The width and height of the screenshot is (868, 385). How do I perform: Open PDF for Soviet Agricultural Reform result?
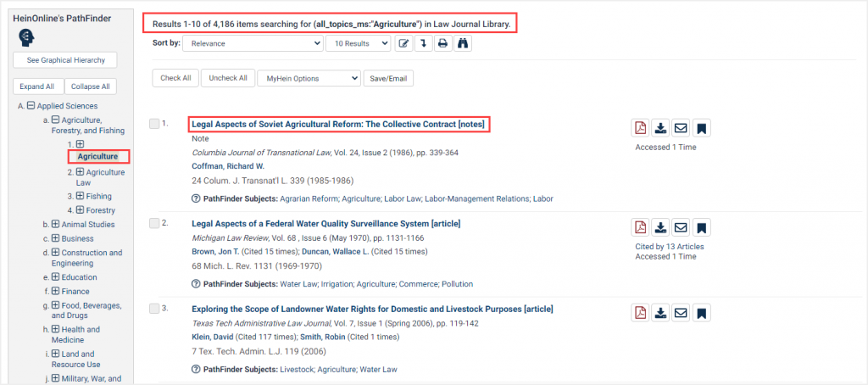point(640,128)
